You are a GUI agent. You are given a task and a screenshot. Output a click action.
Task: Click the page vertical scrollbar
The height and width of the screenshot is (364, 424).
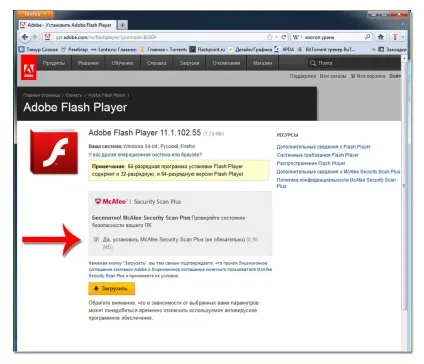click(x=404, y=185)
